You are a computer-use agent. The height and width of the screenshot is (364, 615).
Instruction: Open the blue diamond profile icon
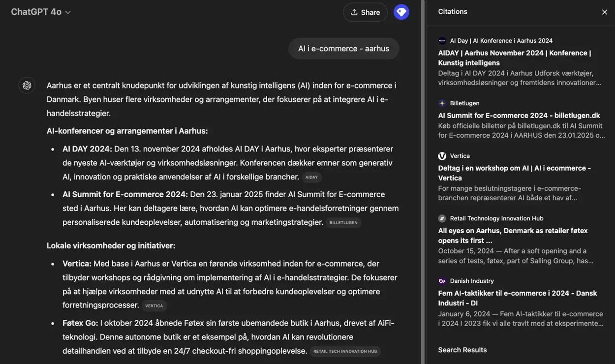point(401,12)
